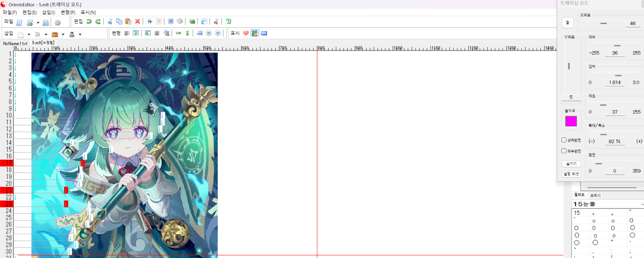Click the green undo arrow icon
The width and height of the screenshot is (644, 258).
point(89,22)
